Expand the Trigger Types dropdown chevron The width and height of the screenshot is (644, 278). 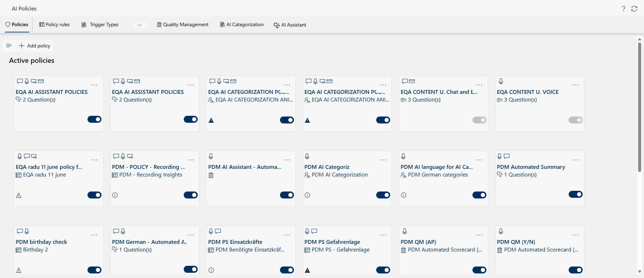click(x=139, y=25)
